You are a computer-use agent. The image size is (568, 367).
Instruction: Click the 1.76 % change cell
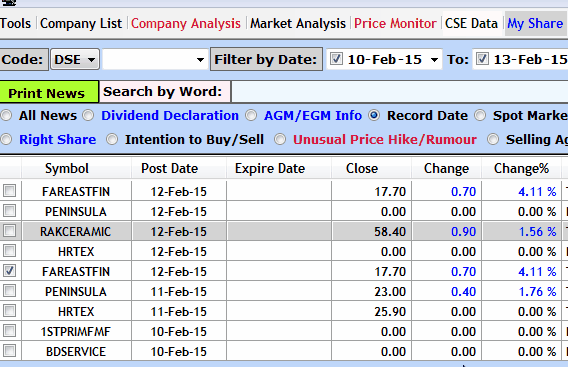coord(521,292)
